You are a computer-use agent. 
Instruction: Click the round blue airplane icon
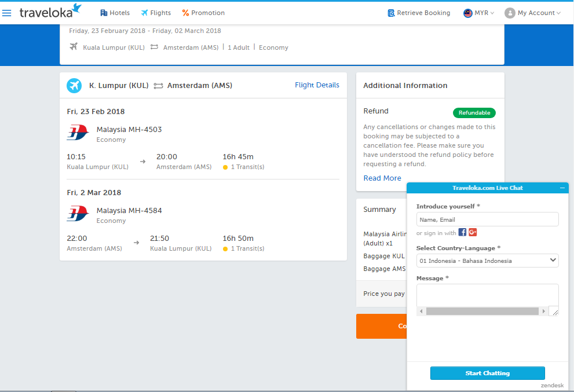click(x=74, y=86)
